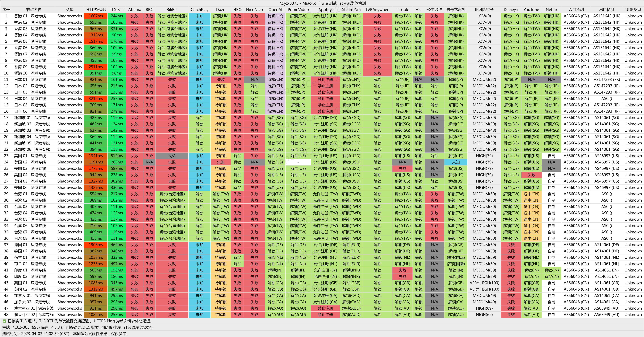Click the YouTube column header
644x337 pixels.
(531, 10)
